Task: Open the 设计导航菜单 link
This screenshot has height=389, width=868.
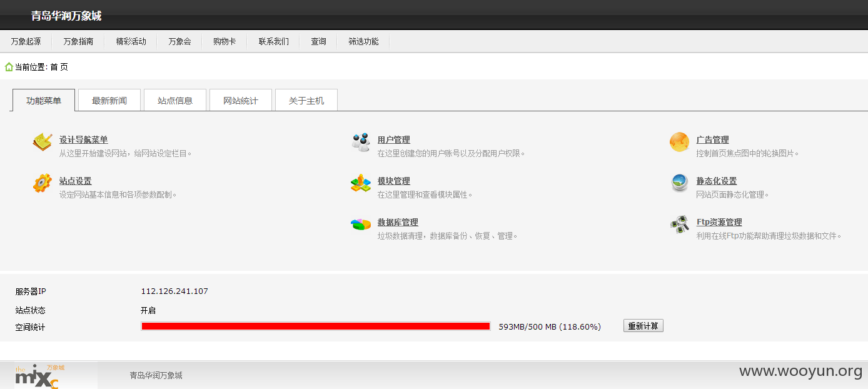Action: click(x=84, y=140)
